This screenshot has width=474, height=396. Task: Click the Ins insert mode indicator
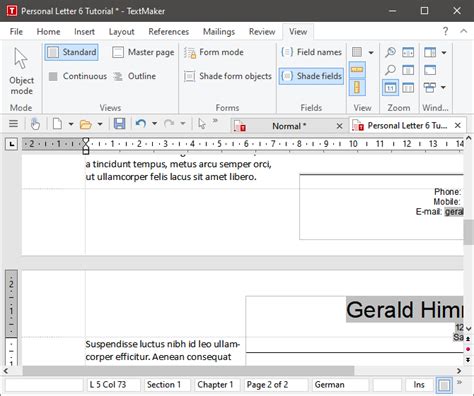(419, 385)
